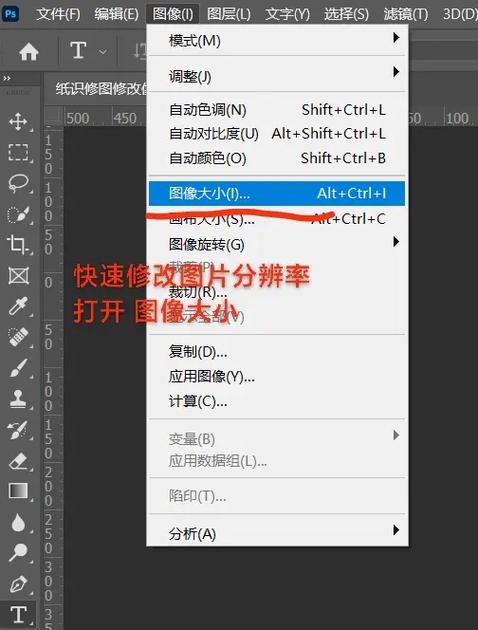Select the Lasso tool

click(18, 184)
